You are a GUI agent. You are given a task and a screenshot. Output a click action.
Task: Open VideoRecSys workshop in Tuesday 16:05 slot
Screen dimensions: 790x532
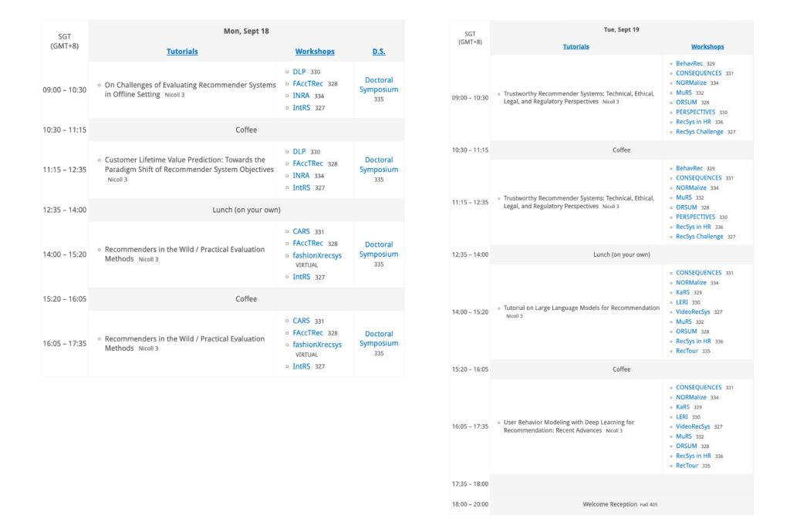pyautogui.click(x=693, y=426)
